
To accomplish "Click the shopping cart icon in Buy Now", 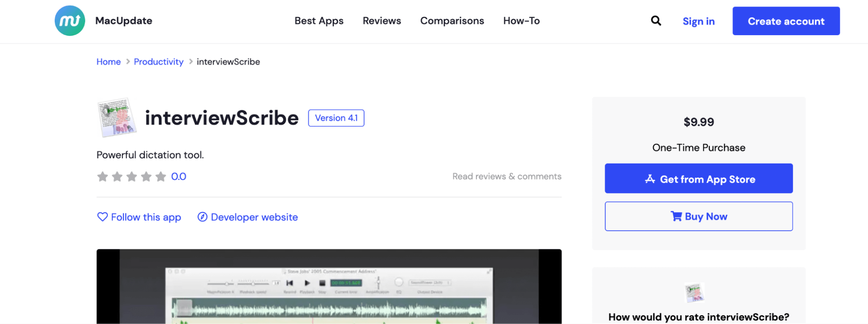I will [676, 216].
